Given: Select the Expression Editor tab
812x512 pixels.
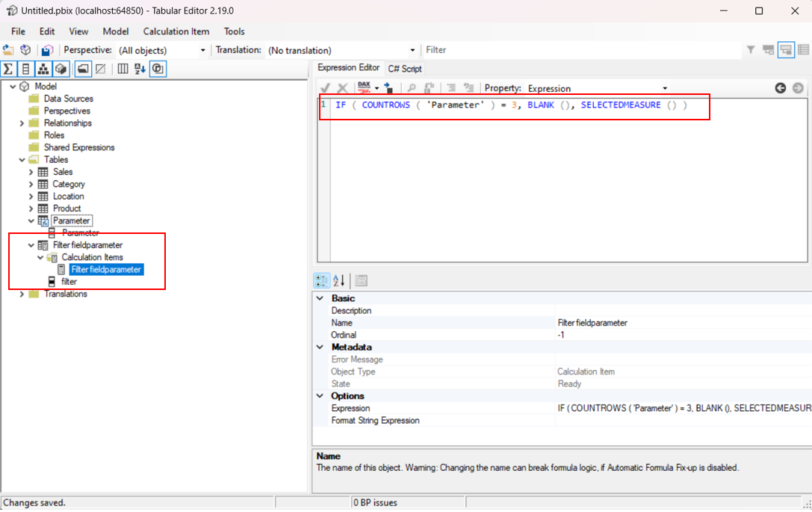Looking at the screenshot, I should (349, 68).
